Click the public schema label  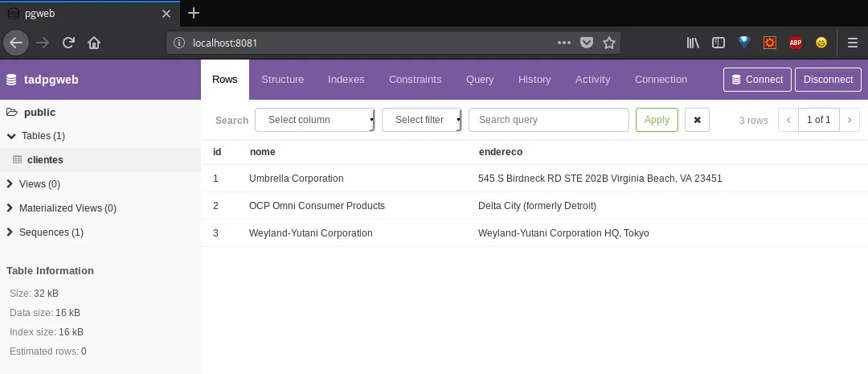tap(40, 113)
